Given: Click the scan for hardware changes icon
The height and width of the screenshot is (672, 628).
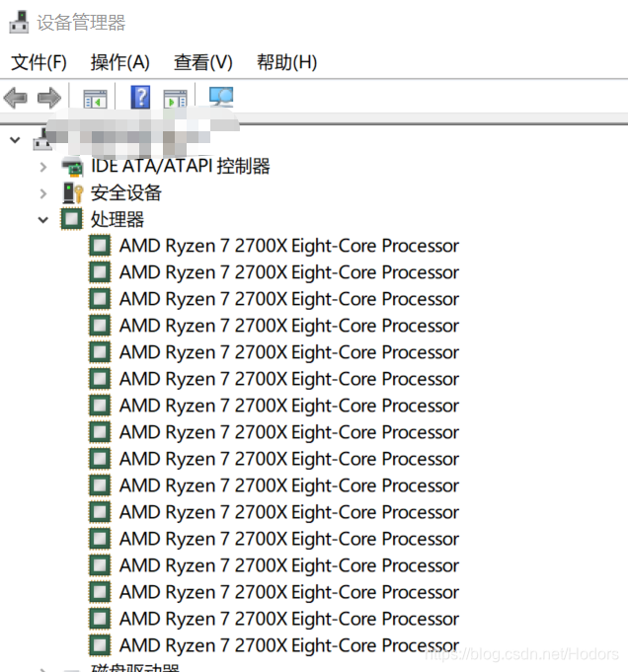Looking at the screenshot, I should 221,97.
